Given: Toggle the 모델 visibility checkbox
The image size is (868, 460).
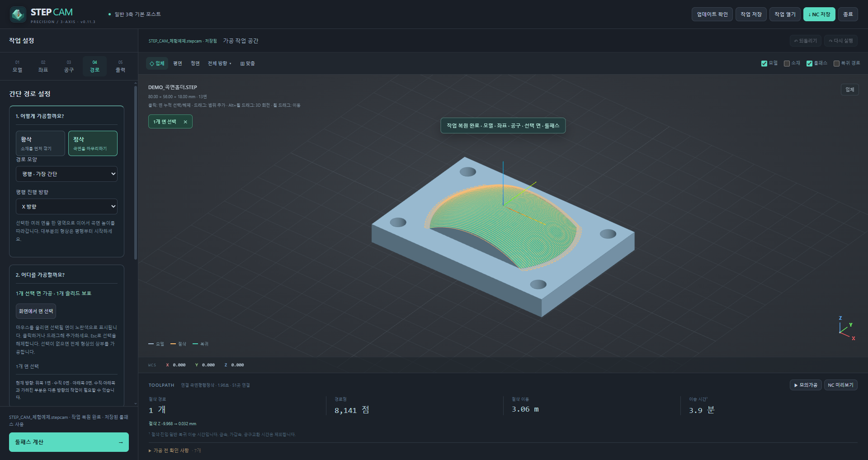Looking at the screenshot, I should point(764,63).
